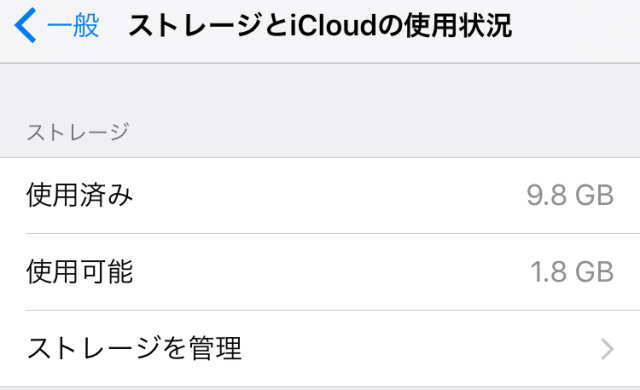Screen dimensions: 640x390
Task: Click the chevron beside ストレージを管理
Action: [x=607, y=349]
